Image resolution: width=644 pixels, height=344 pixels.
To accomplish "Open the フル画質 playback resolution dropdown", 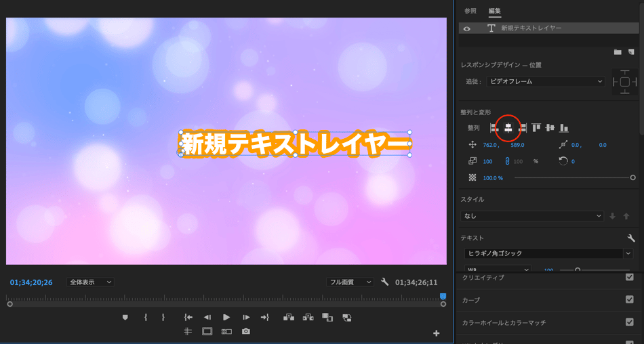I will point(349,282).
